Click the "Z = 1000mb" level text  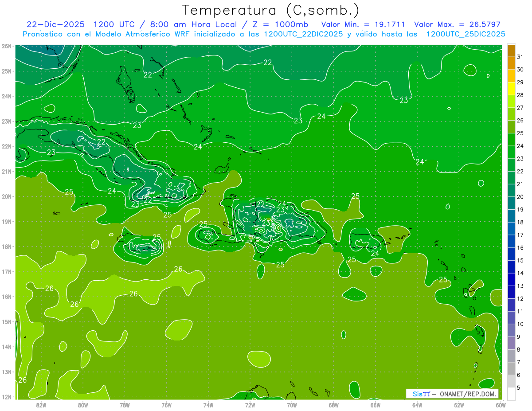[x=280, y=24]
